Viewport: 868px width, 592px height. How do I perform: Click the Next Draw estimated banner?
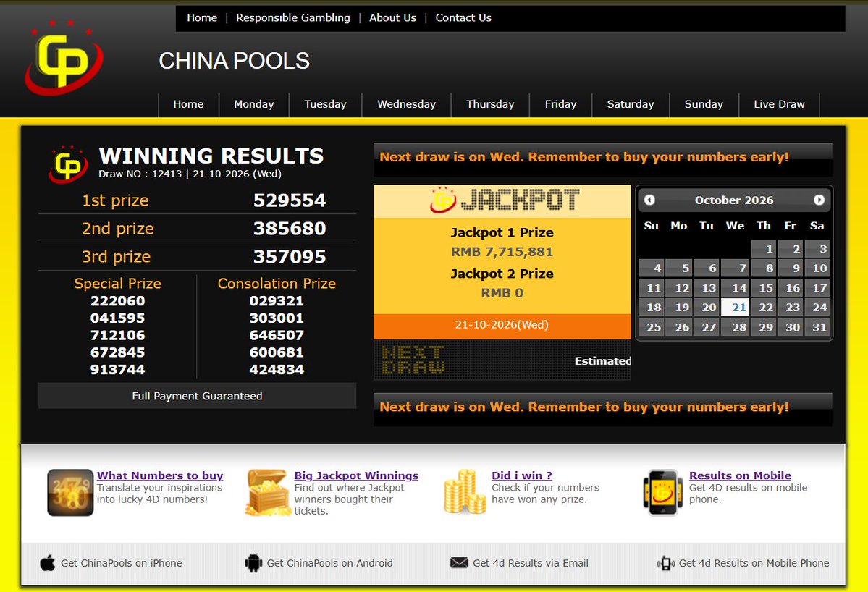click(502, 360)
